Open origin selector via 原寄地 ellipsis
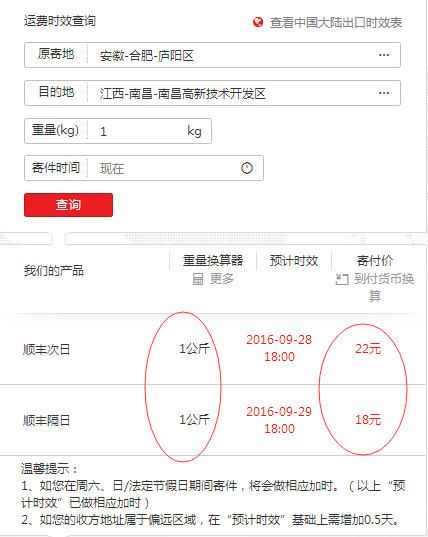The height and width of the screenshot is (537, 428). pyautogui.click(x=384, y=55)
